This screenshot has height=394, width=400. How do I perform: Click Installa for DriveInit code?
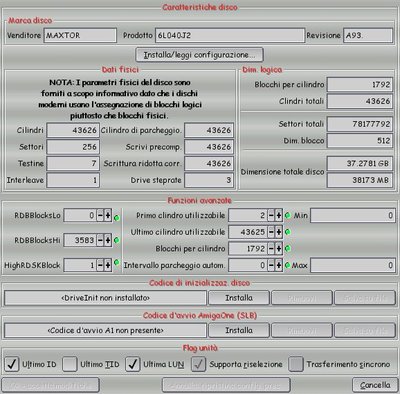coord(239,298)
